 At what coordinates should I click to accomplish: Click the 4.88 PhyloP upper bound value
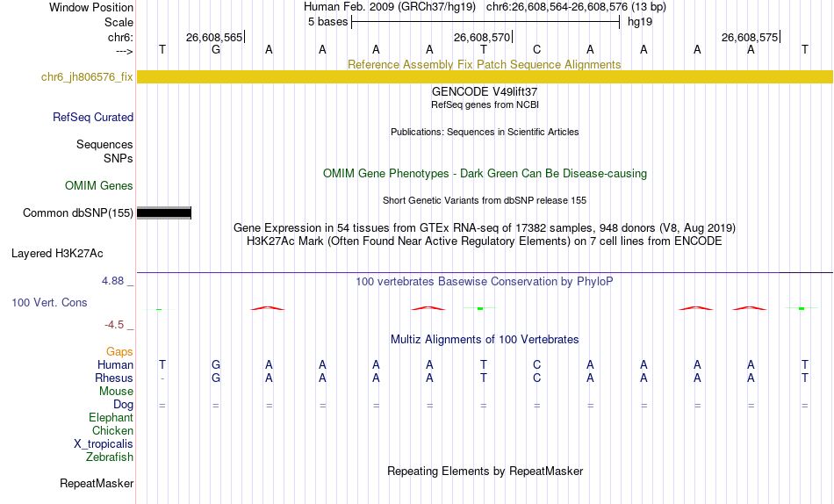[x=112, y=281]
